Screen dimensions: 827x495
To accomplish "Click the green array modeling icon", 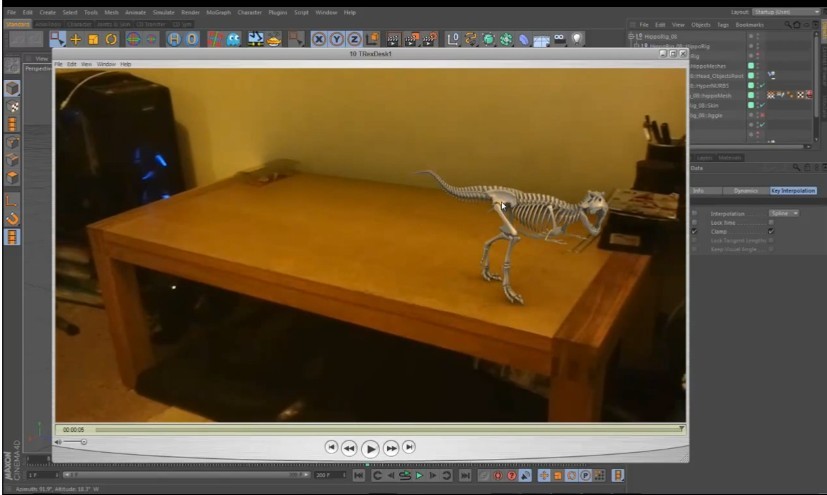I will click(506, 40).
